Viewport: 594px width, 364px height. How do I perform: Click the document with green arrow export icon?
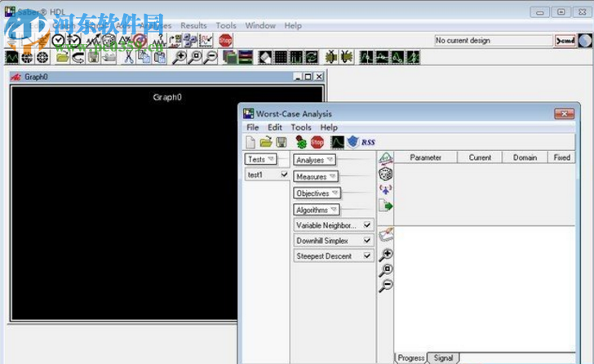tap(386, 206)
